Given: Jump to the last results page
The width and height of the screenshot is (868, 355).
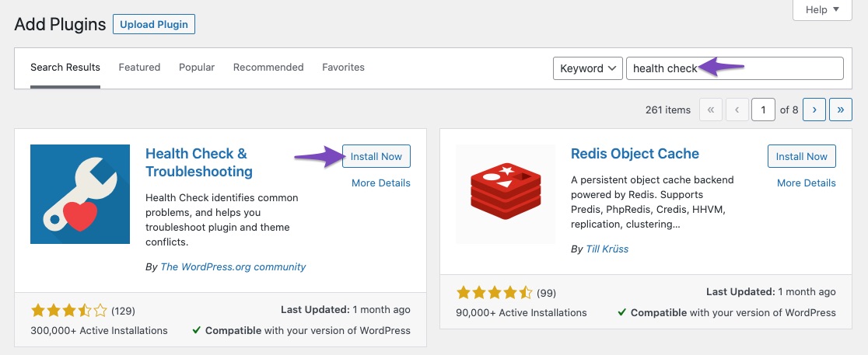Looking at the screenshot, I should [840, 110].
